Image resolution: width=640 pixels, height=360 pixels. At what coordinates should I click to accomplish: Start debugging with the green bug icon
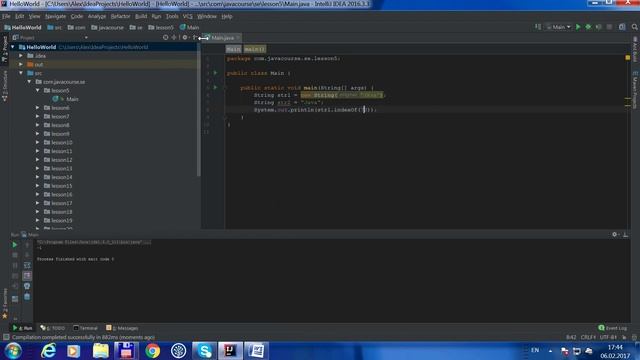(x=588, y=27)
